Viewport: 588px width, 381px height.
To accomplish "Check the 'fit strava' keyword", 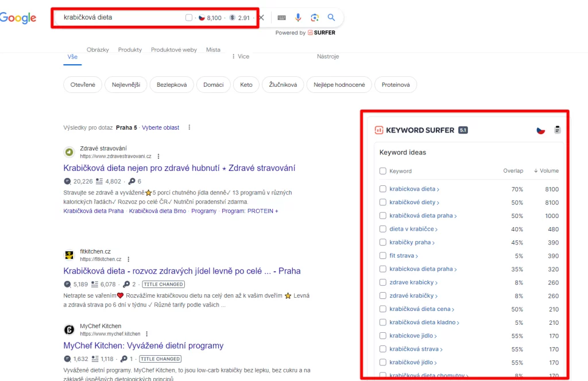I will (382, 255).
